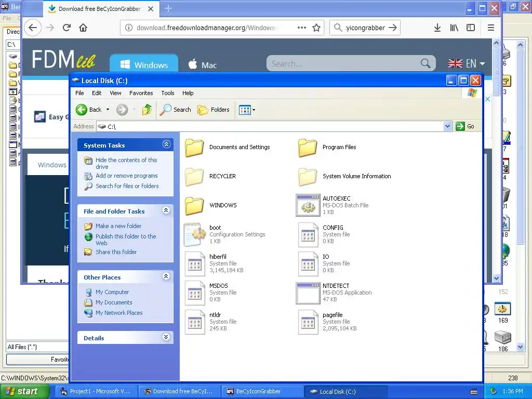Click the Firefox home button
This screenshot has width=532, height=399.
[83, 28]
